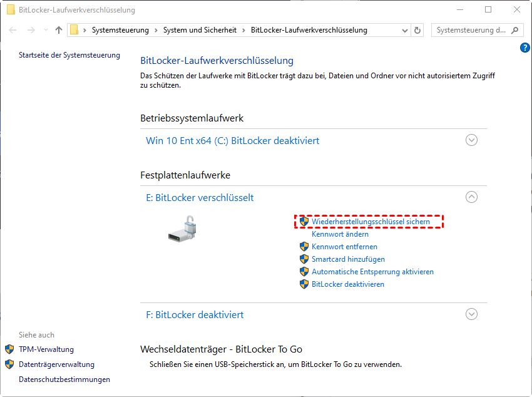Image resolution: width=532 pixels, height=397 pixels.
Task: Open Datenträgerverwaltung
Action: 57,364
